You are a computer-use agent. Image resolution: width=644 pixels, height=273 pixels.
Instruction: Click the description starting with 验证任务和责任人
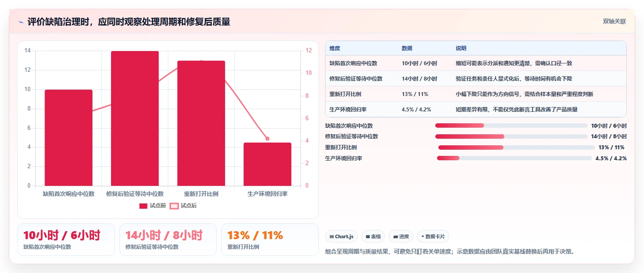[x=514, y=79]
